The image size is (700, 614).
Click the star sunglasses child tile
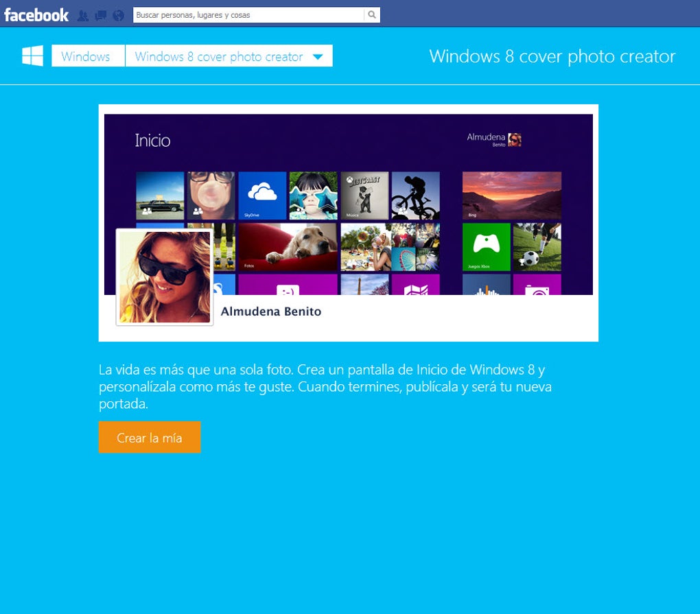(x=314, y=196)
